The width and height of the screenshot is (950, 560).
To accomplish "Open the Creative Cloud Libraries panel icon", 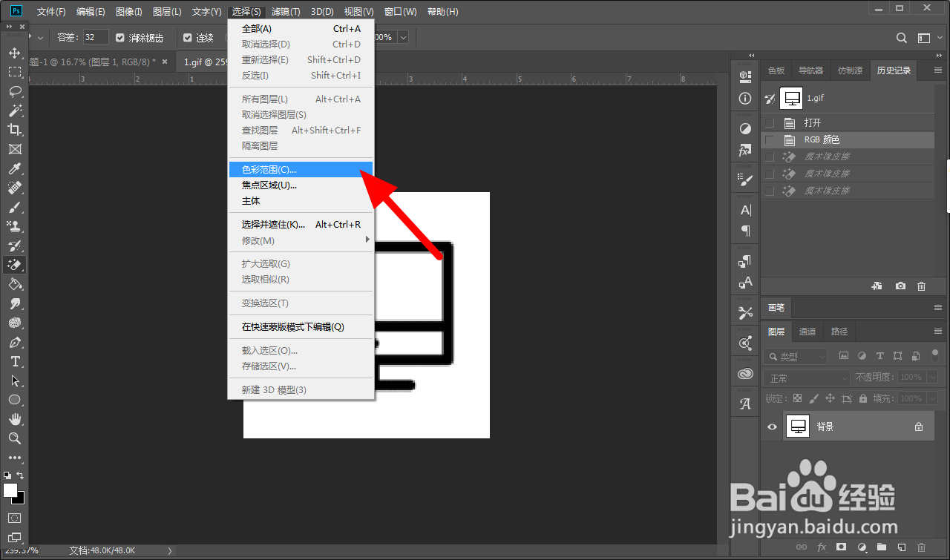I will click(x=746, y=374).
